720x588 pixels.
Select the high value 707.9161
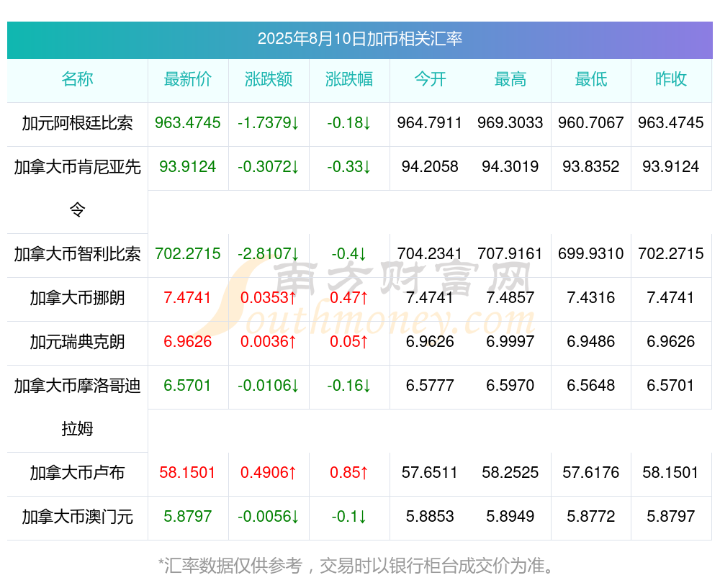(x=510, y=254)
